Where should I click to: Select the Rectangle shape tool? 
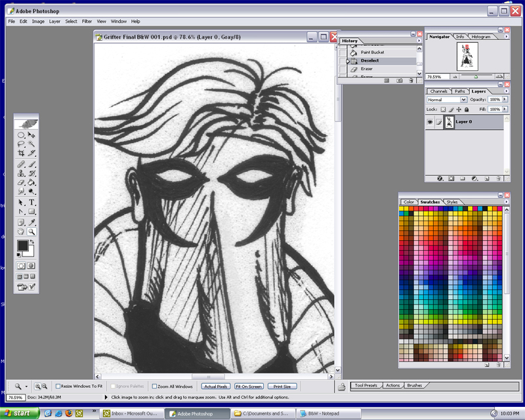coord(31,211)
